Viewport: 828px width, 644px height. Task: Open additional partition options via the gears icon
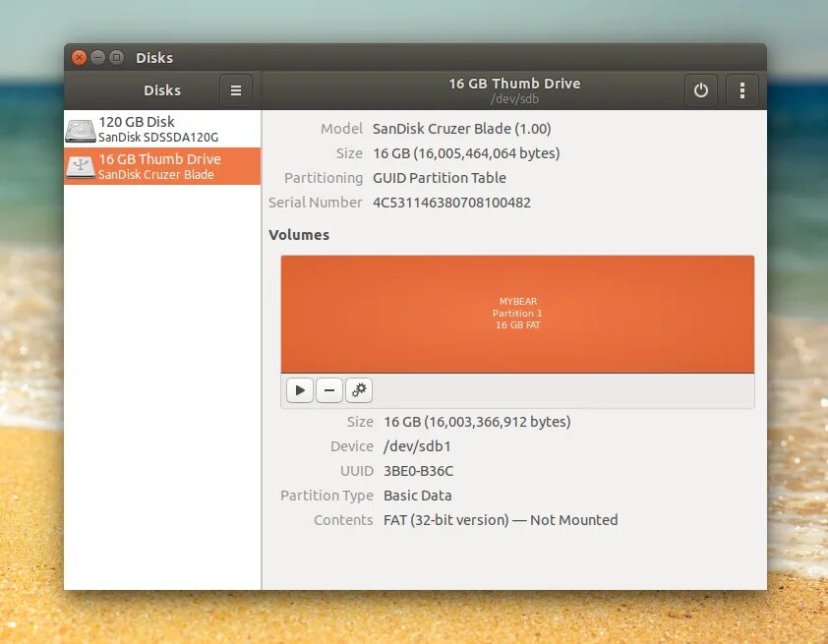pyautogui.click(x=359, y=390)
